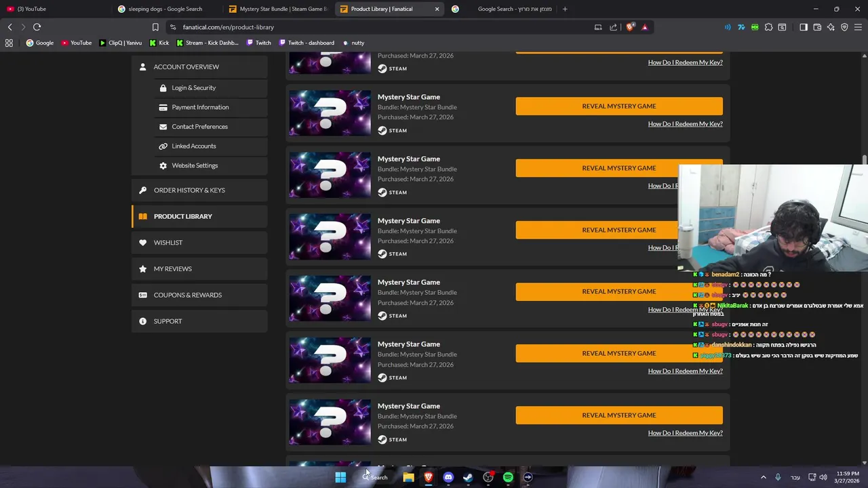Click the Support info icon
Viewport: 868px width, 488px height.
[142, 321]
